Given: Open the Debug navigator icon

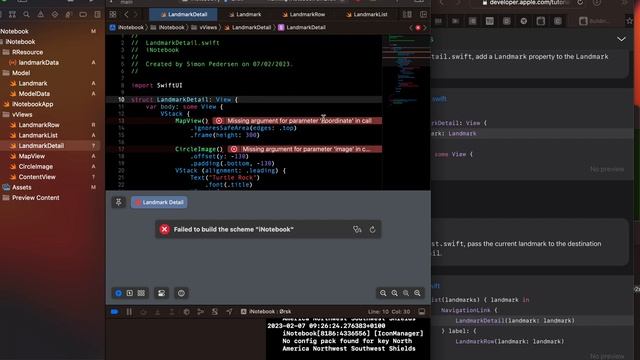Looking at the screenshot, I should pos(69,14).
